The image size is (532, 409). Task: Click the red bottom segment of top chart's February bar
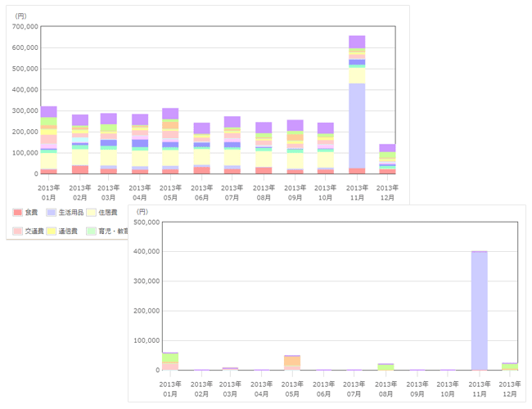(x=80, y=169)
